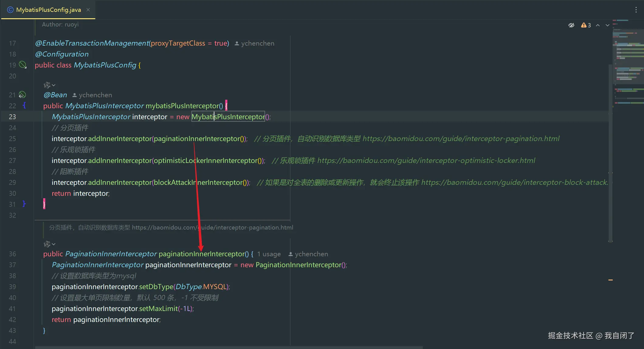Image resolution: width=644 pixels, height=349 pixels.
Task: Click the '1 usage' hint on line 36
Action: [x=269, y=254]
